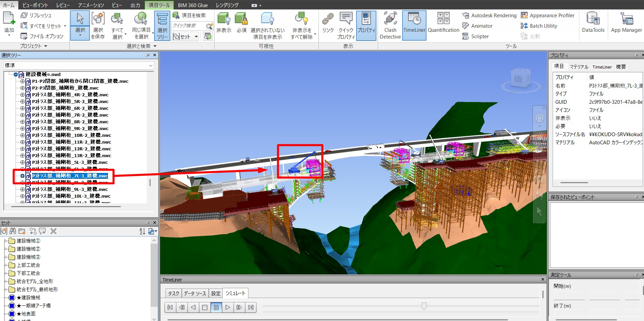
Task: Click the Batch Utility icon
Action: coord(524,26)
